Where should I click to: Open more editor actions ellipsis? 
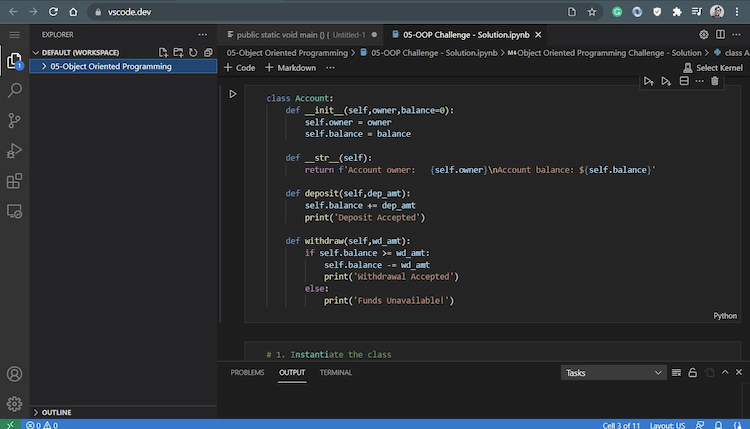point(736,35)
